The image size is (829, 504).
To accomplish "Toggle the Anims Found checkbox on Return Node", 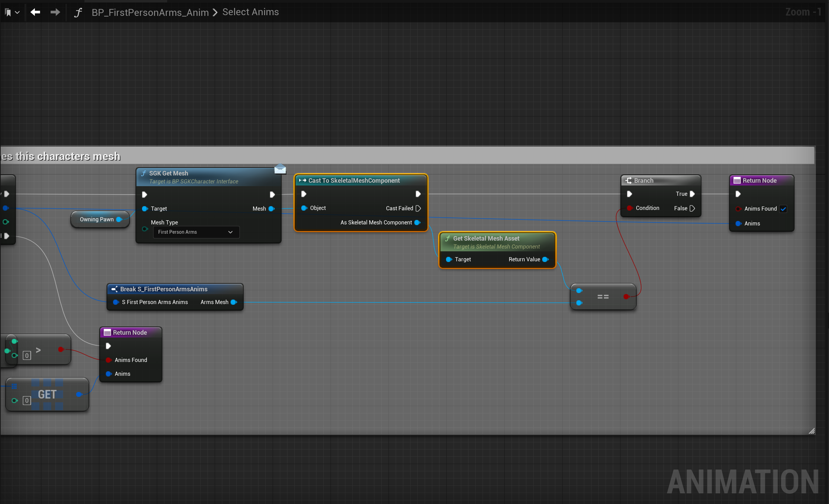I will click(x=783, y=209).
